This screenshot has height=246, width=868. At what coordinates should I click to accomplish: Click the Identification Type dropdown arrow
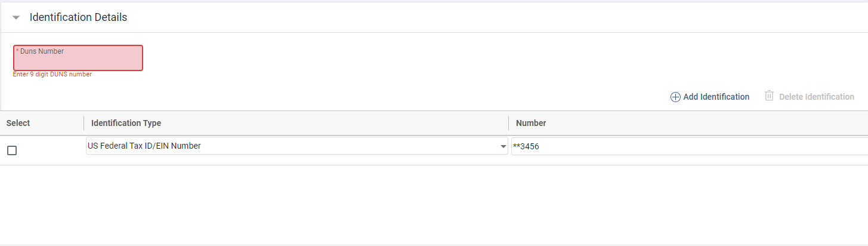click(503, 147)
